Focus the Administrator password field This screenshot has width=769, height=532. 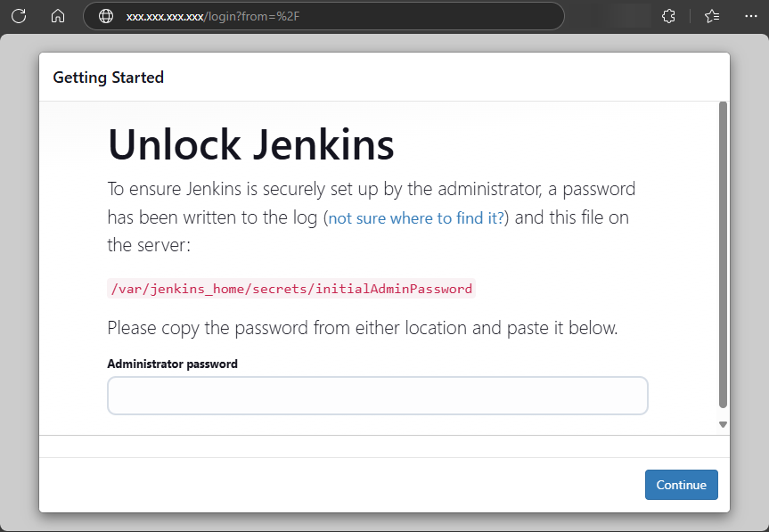(378, 396)
